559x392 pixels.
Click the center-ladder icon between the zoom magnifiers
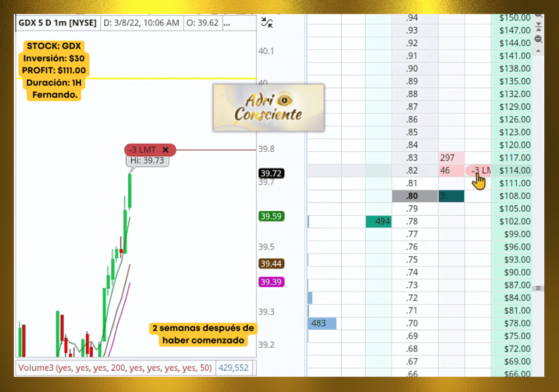(539, 28)
